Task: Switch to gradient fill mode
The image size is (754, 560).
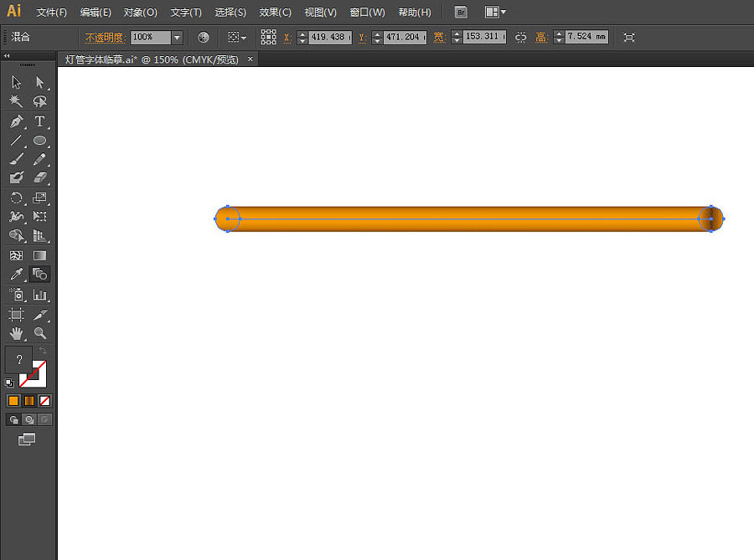Action: point(29,400)
